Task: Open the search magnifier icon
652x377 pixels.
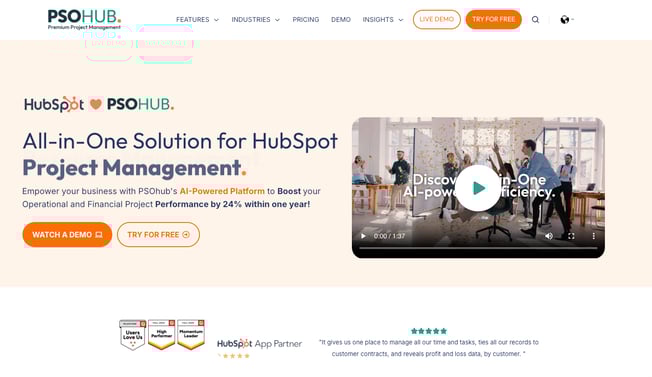Action: pos(535,20)
